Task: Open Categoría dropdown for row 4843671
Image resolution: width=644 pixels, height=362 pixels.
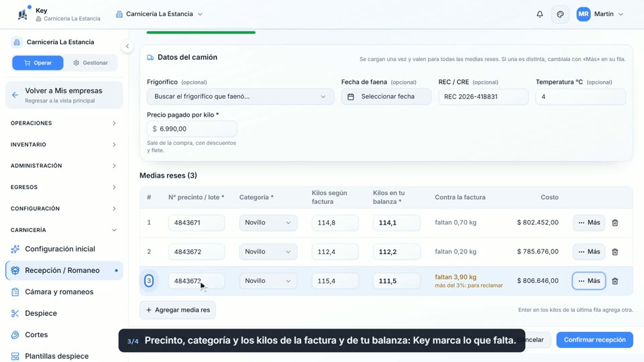Action: pos(268,223)
